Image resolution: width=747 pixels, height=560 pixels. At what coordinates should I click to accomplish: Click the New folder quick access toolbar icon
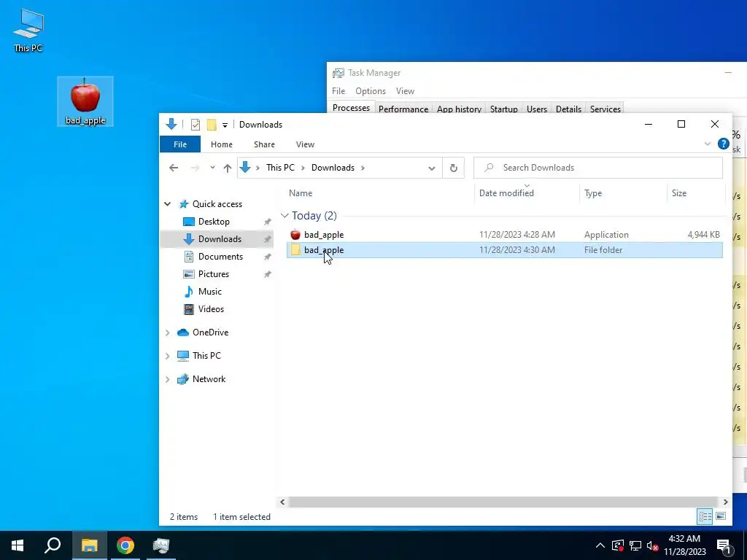point(212,124)
